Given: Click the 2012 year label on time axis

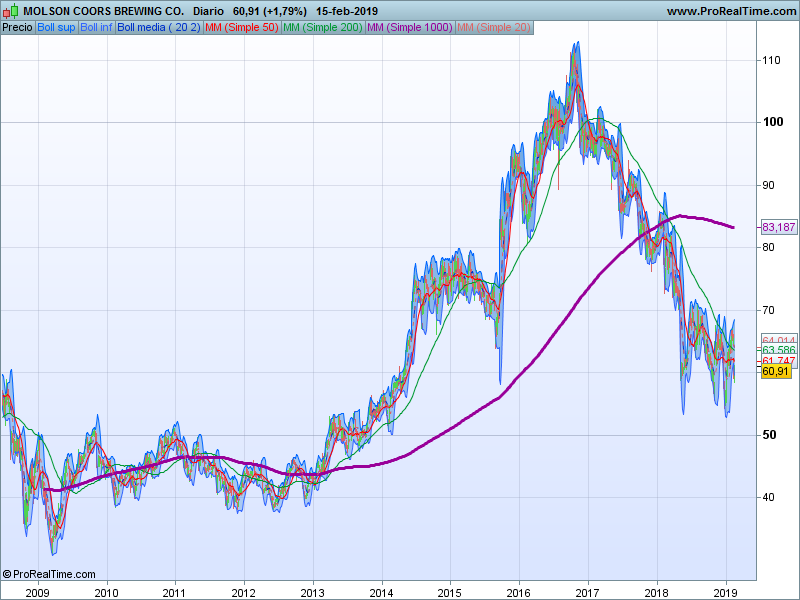Looking at the screenshot, I should pyautogui.click(x=243, y=593).
